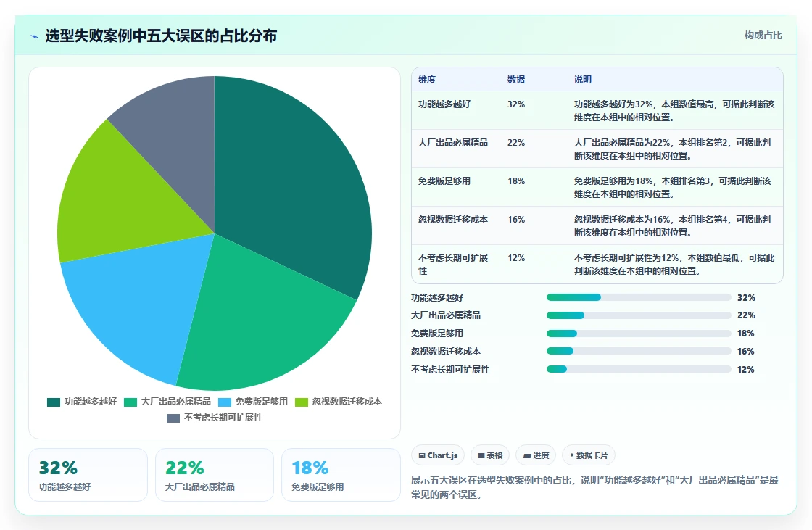Toggle the 免费版足够用 legend swatch

(225, 402)
